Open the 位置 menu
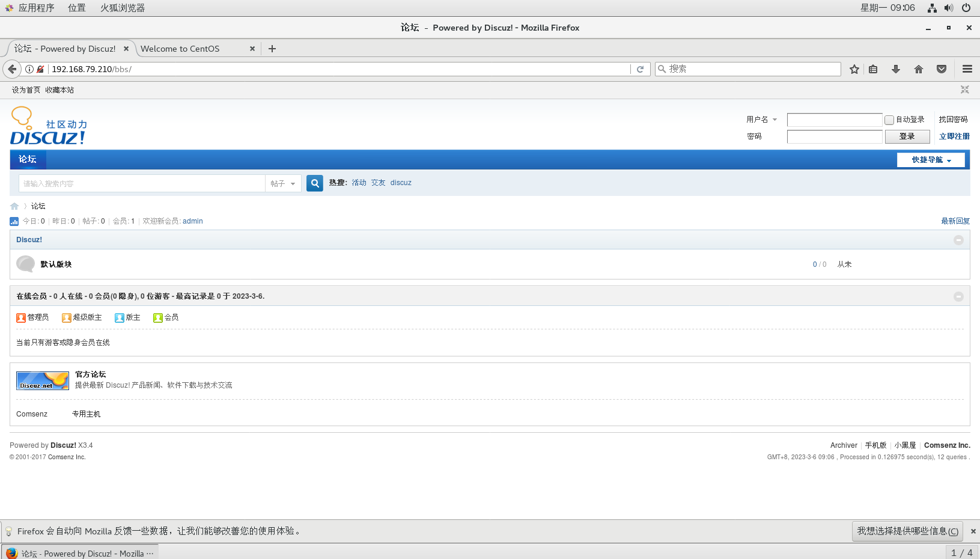The height and width of the screenshot is (559, 980). 77,8
